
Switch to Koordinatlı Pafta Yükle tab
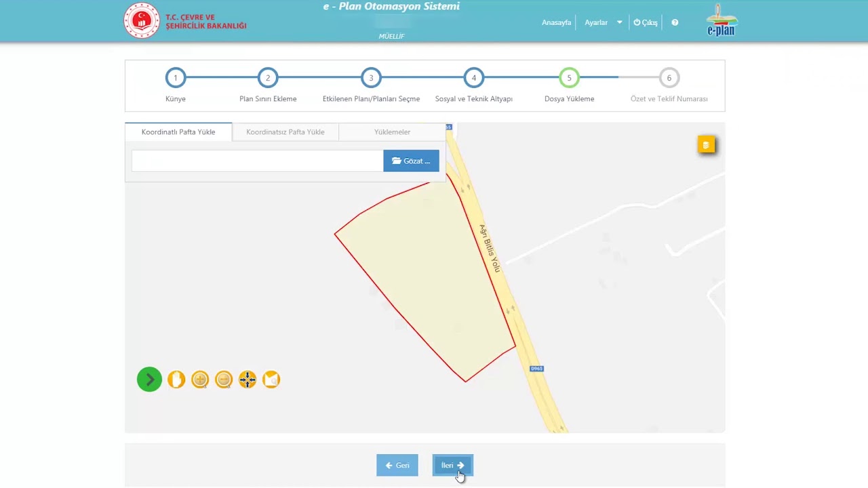pos(178,132)
